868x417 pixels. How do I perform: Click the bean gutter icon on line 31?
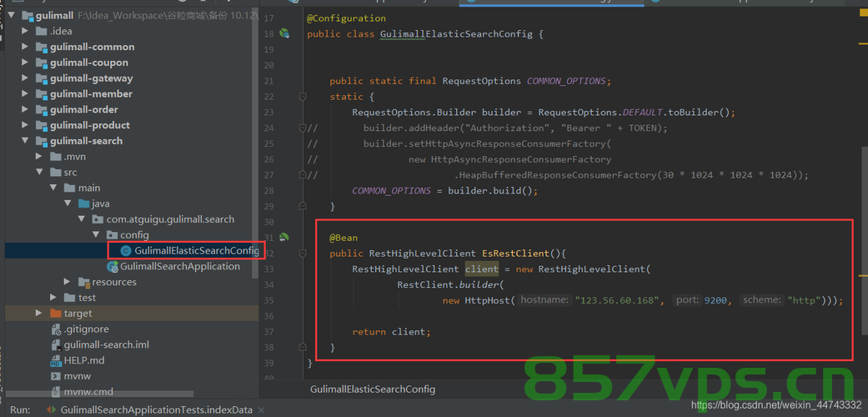point(284,238)
